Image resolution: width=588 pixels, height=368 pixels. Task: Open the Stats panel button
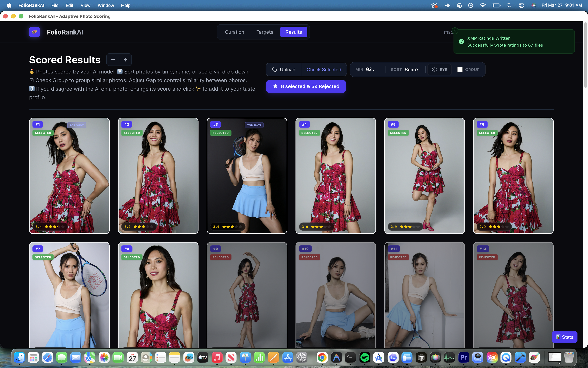click(565, 337)
